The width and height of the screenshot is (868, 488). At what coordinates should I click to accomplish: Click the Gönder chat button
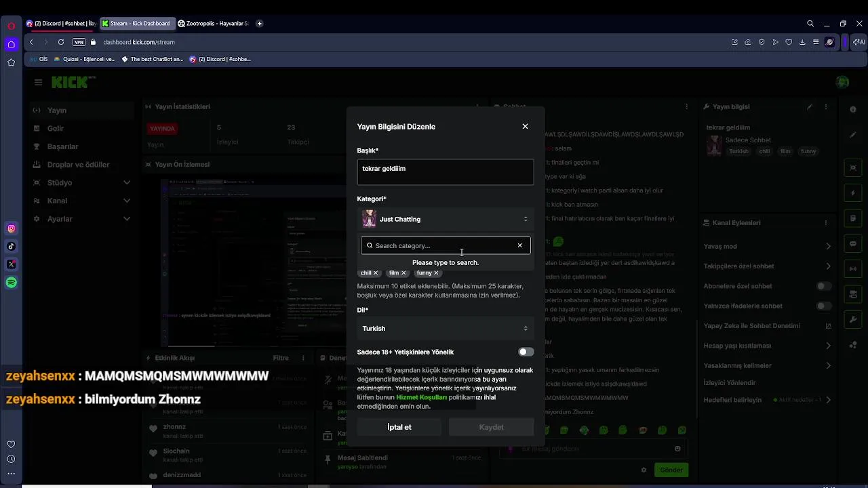point(671,470)
